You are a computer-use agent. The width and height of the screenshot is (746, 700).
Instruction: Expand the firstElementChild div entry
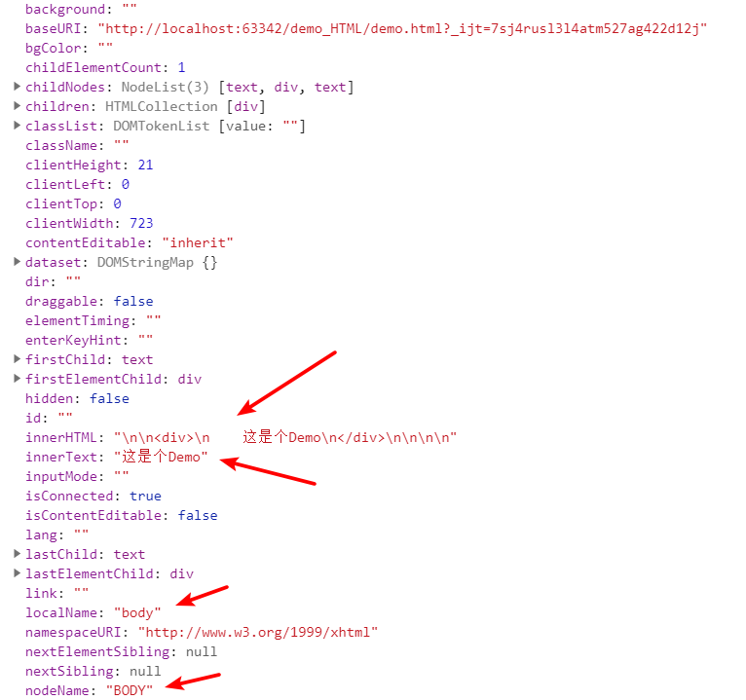(x=18, y=379)
